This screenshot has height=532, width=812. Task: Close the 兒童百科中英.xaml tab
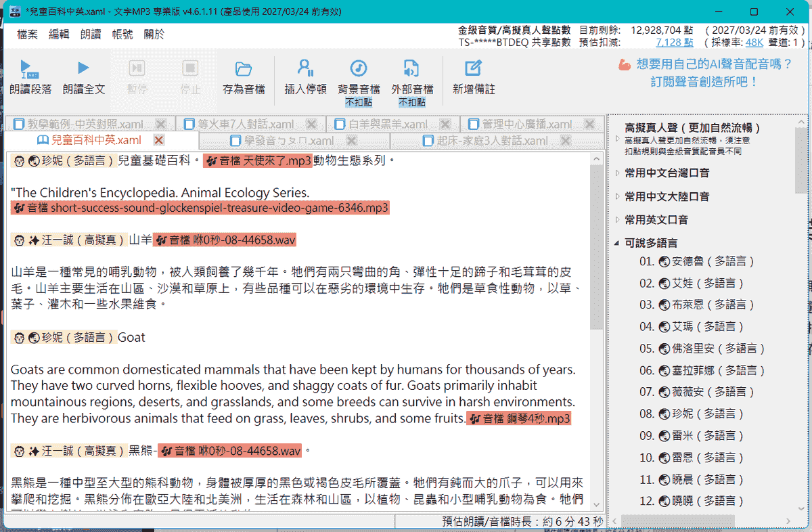tap(159, 140)
